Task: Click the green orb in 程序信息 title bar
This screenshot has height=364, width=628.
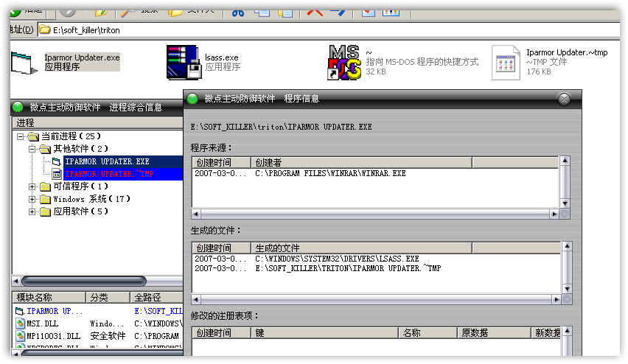Action: click(192, 99)
